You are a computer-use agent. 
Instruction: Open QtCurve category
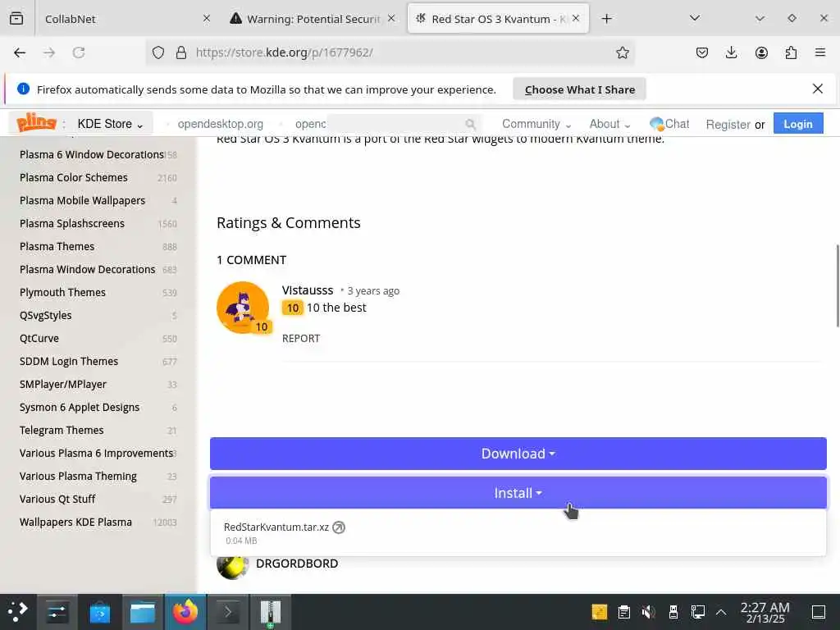pyautogui.click(x=39, y=339)
